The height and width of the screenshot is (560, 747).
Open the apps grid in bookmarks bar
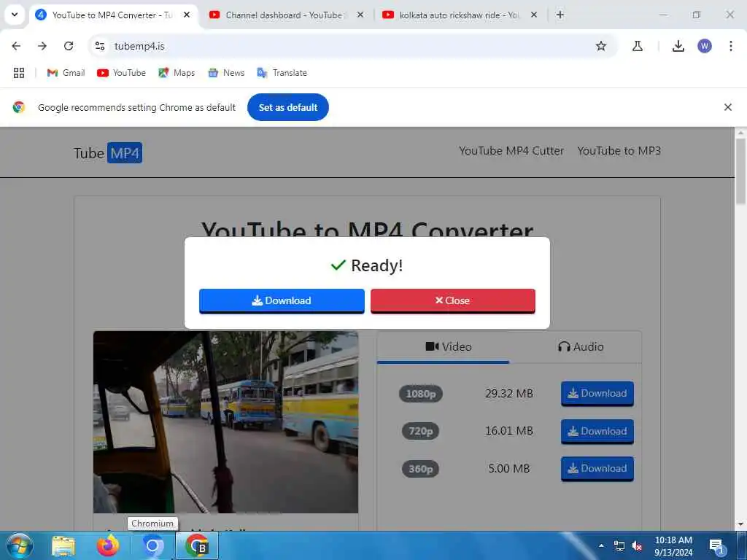18,73
